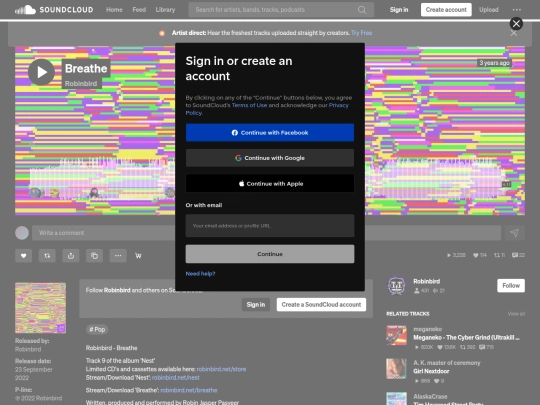Viewport: 540px width, 405px height.
Task: Open the AlaskaCrase artist link
Action: [430, 396]
